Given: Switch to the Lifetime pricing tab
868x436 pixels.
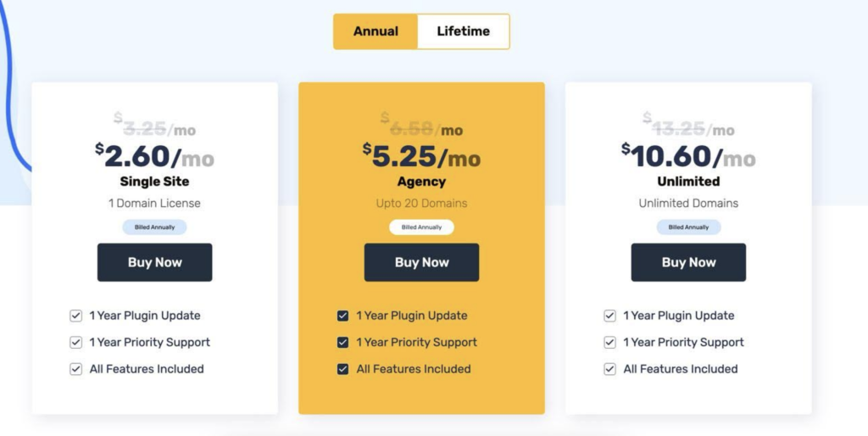Looking at the screenshot, I should click(x=464, y=31).
